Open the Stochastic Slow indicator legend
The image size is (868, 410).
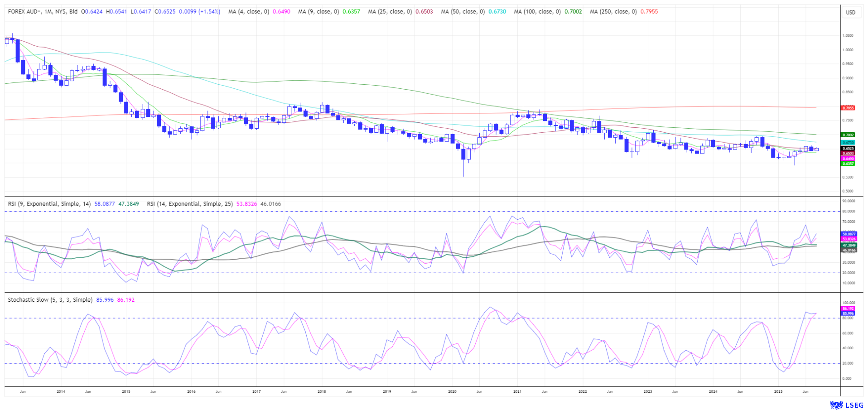50,300
